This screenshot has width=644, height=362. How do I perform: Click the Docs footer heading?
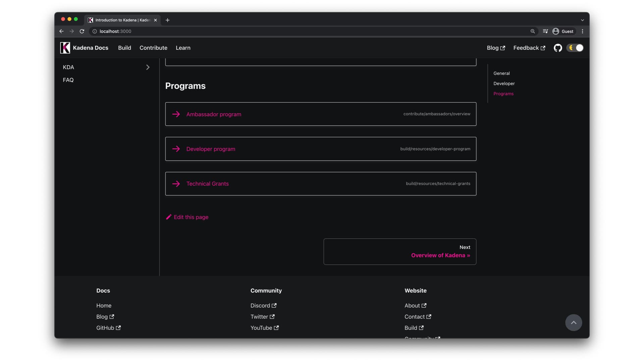pyautogui.click(x=103, y=291)
